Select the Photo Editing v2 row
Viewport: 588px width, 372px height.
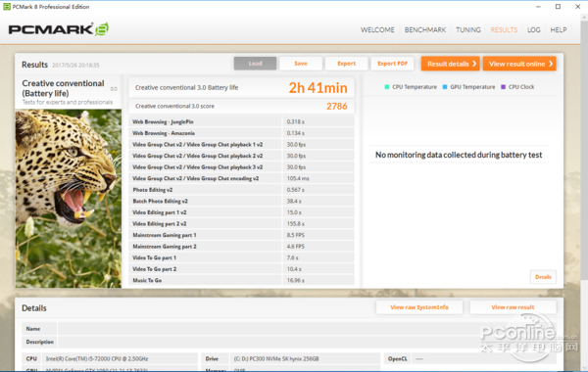241,190
